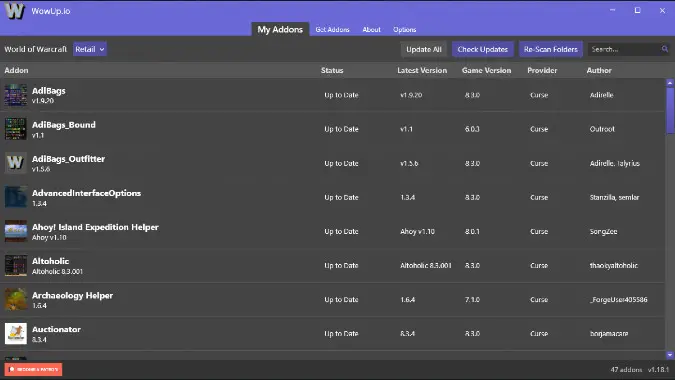Sort by the Addon column header
The image size is (675, 380).
[16, 70]
